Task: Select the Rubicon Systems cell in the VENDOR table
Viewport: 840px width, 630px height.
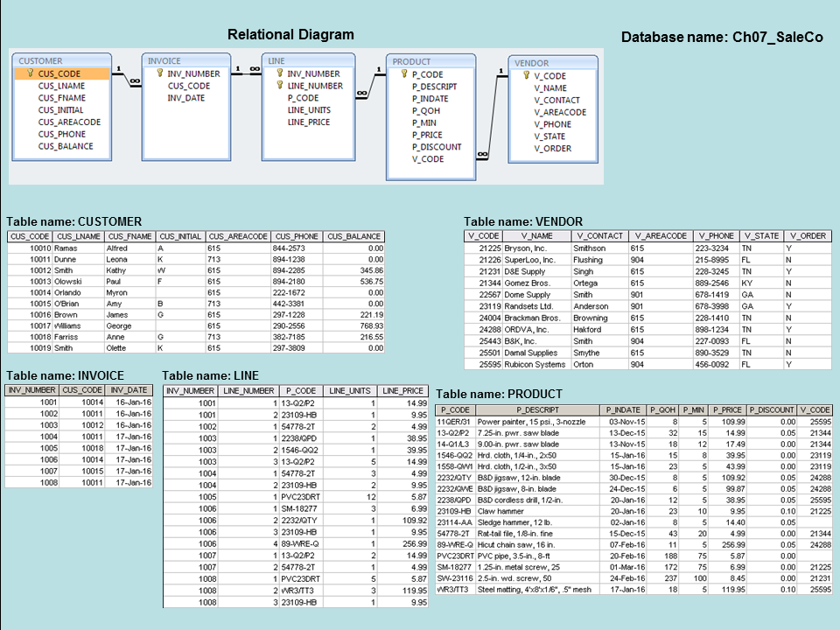Action: pyautogui.click(x=537, y=364)
